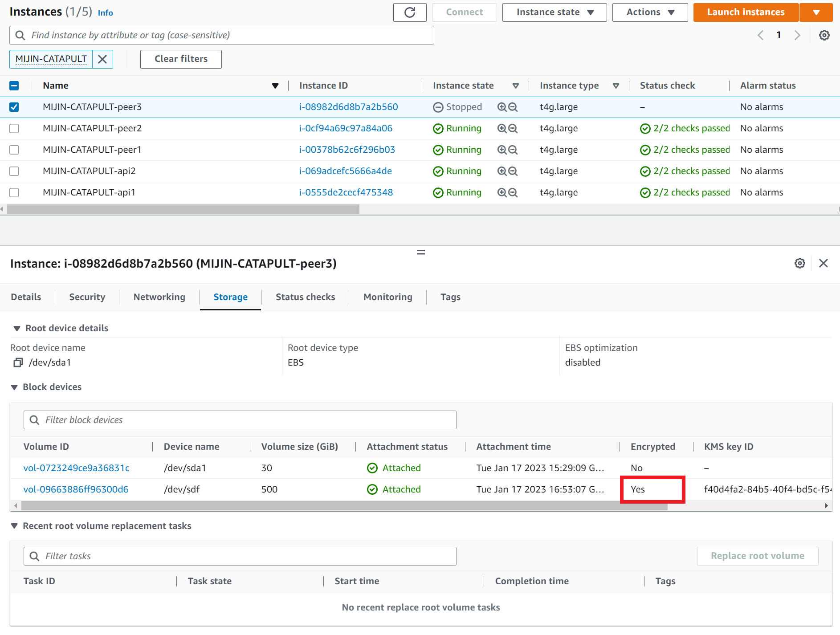Zoom-out filter icon on api1 Running state
The image size is (840, 635).
point(513,192)
